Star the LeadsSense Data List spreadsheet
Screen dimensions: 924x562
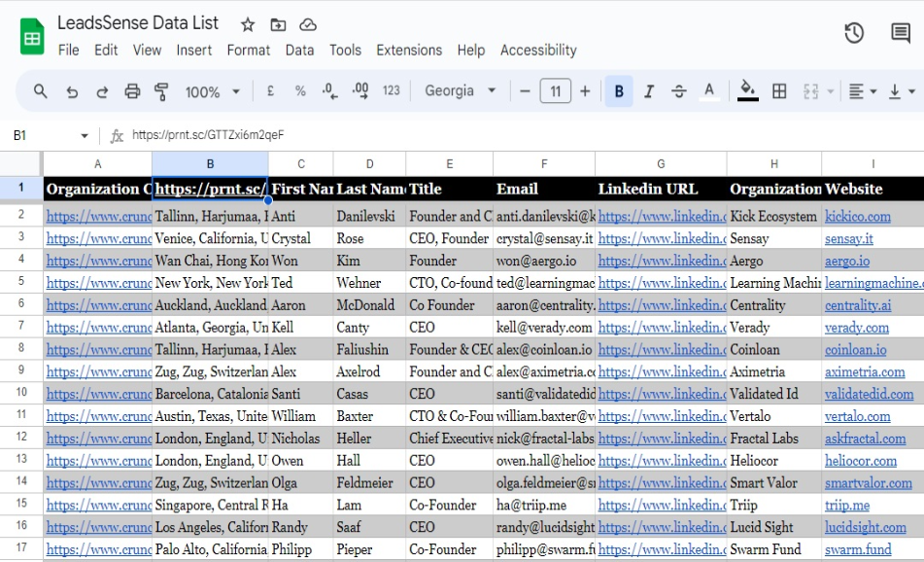point(247,23)
